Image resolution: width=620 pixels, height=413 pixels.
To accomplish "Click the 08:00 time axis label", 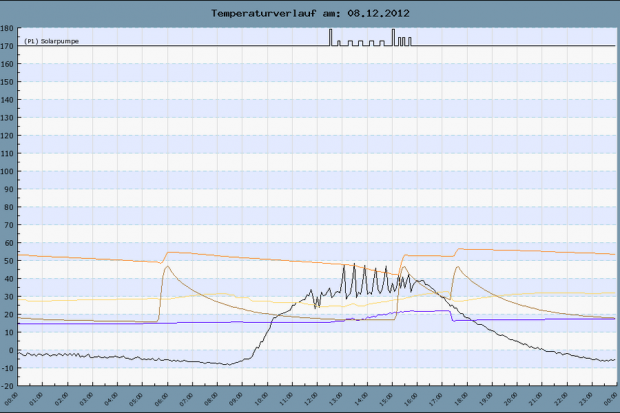I will (211, 399).
